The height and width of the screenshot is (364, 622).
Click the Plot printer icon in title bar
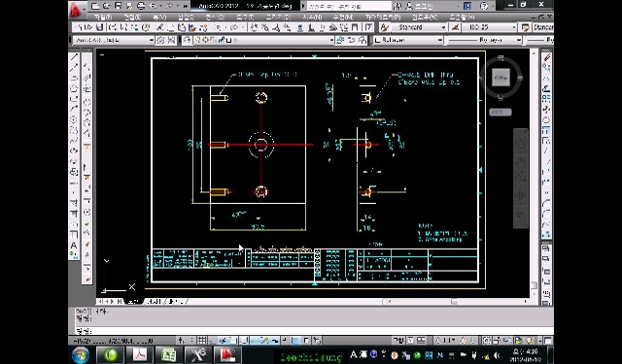[141, 6]
